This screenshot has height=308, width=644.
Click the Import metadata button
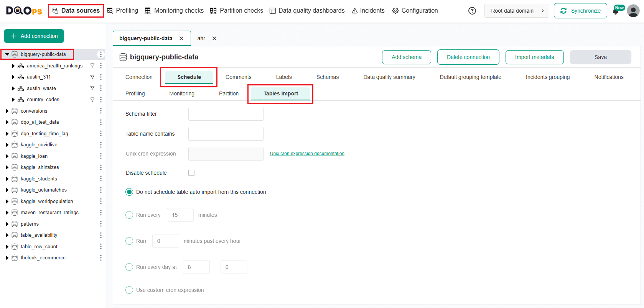[x=535, y=57]
